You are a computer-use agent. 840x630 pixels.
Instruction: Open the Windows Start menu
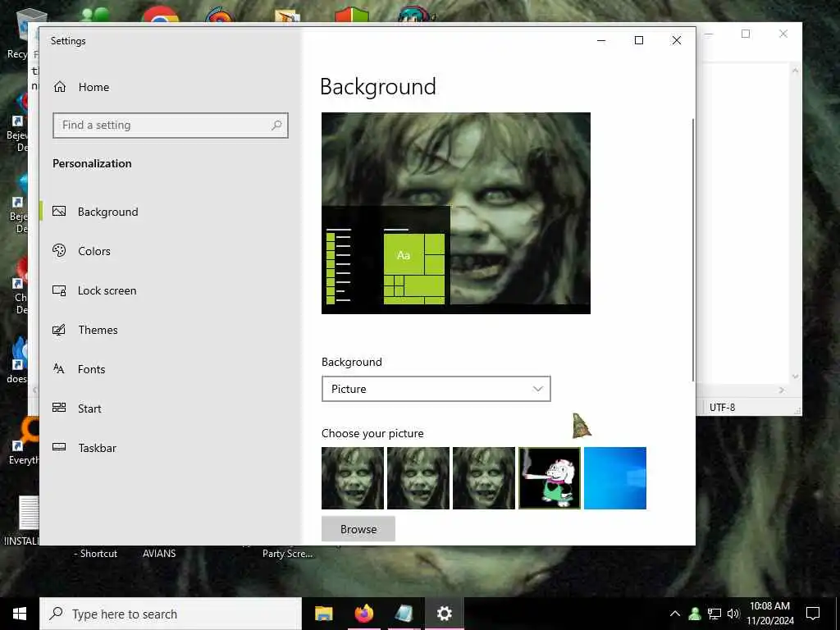(x=20, y=614)
